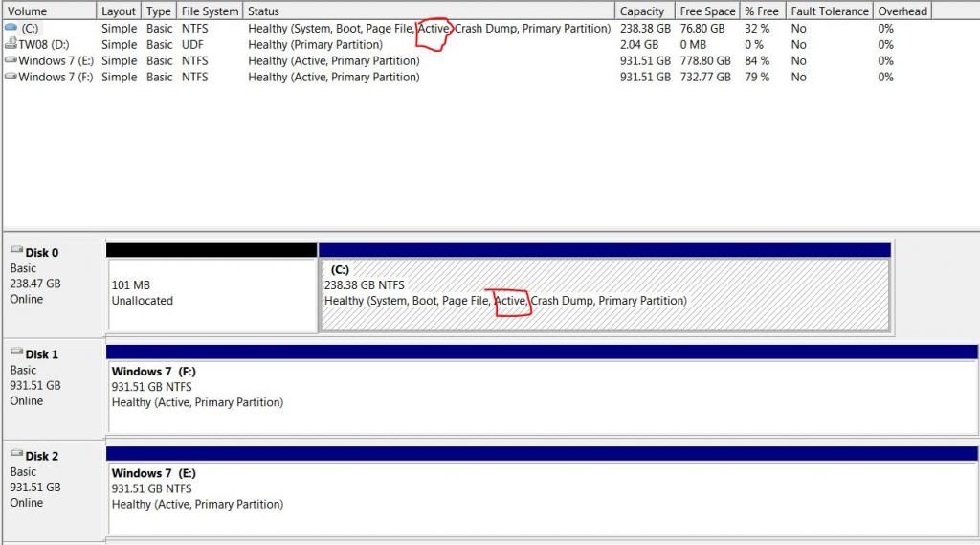Click the Overhead column header

pyautogui.click(x=902, y=11)
